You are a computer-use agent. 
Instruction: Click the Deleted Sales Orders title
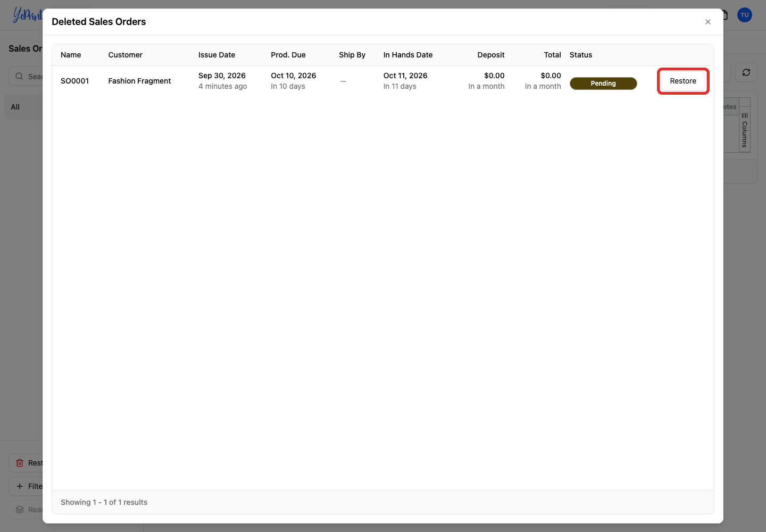[x=99, y=22]
